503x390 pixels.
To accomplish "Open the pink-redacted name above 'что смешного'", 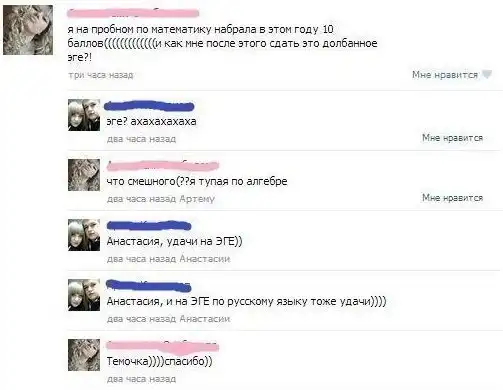I will pos(163,165).
